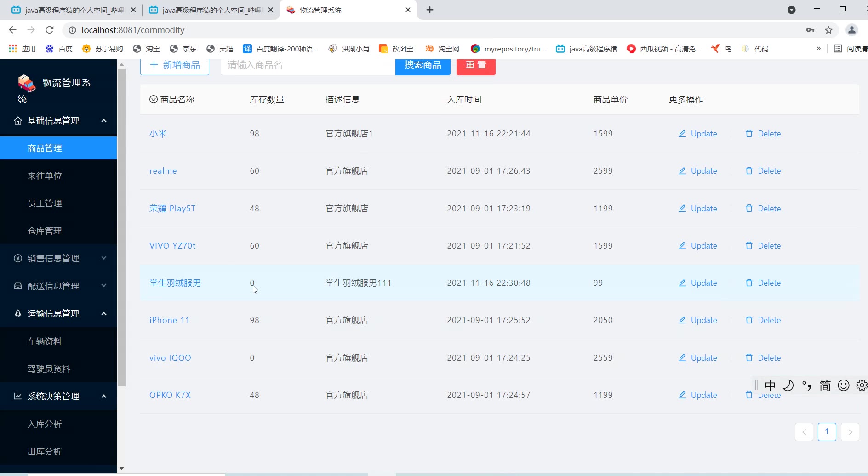
Task: Click the browser reload icon
Action: pyautogui.click(x=50, y=30)
